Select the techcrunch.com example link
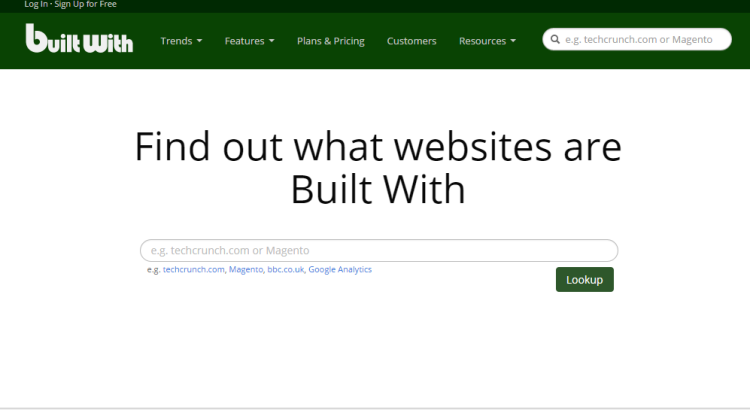The height and width of the screenshot is (410, 750). pyautogui.click(x=194, y=269)
